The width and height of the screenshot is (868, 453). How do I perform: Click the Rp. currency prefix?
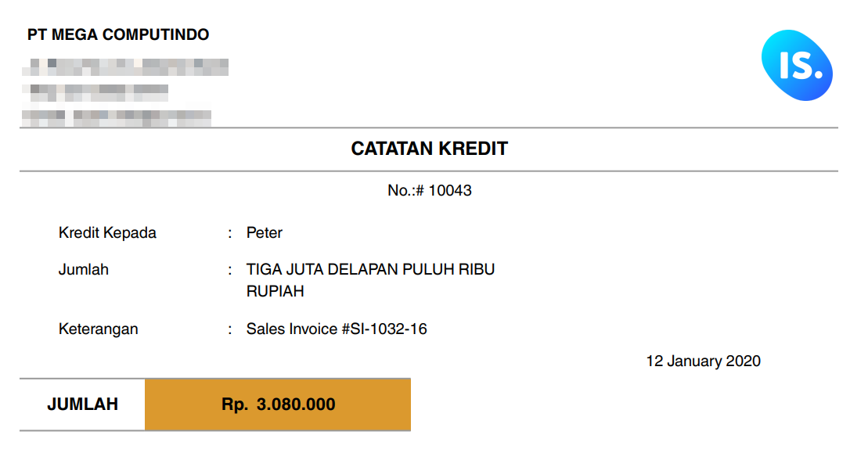[235, 404]
